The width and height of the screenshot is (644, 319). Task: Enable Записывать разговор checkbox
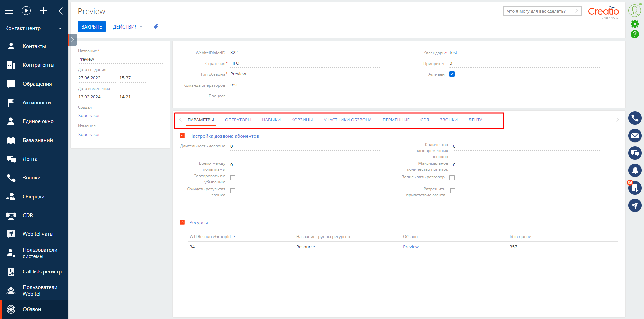click(452, 178)
